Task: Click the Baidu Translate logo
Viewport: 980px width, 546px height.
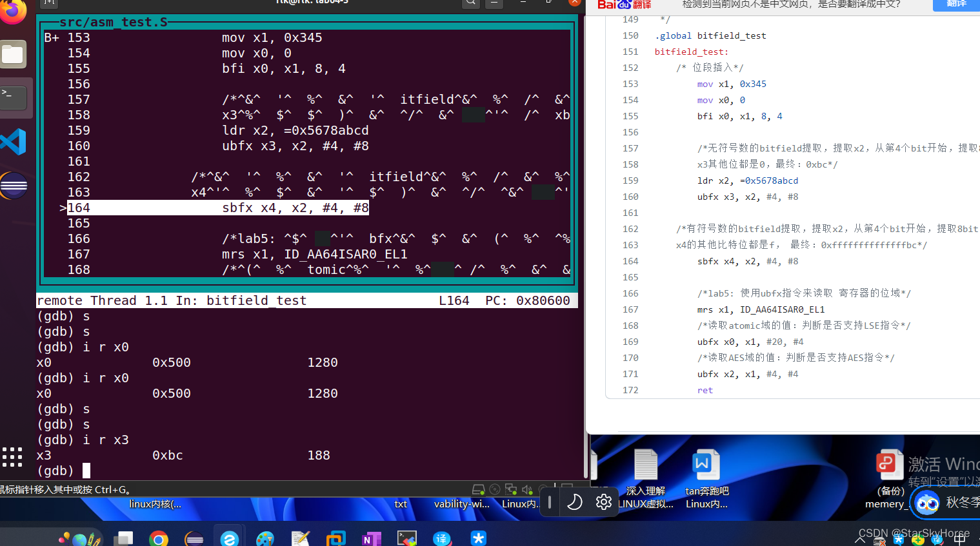Action: coord(624,5)
